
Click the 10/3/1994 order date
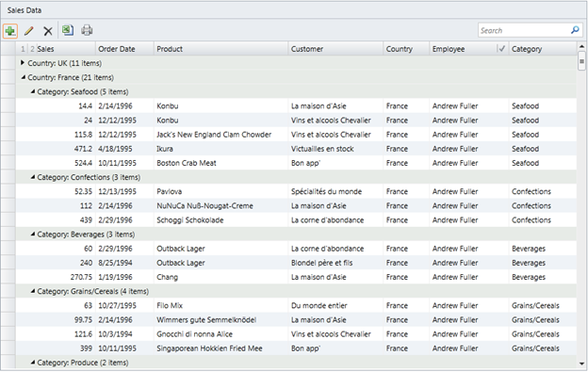pyautogui.click(x=115, y=333)
